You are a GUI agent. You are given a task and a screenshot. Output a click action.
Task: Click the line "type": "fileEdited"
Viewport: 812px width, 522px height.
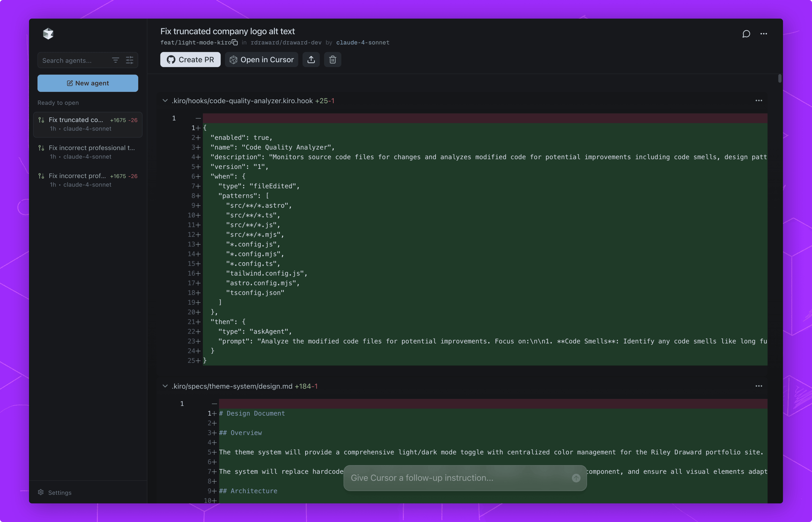click(259, 186)
